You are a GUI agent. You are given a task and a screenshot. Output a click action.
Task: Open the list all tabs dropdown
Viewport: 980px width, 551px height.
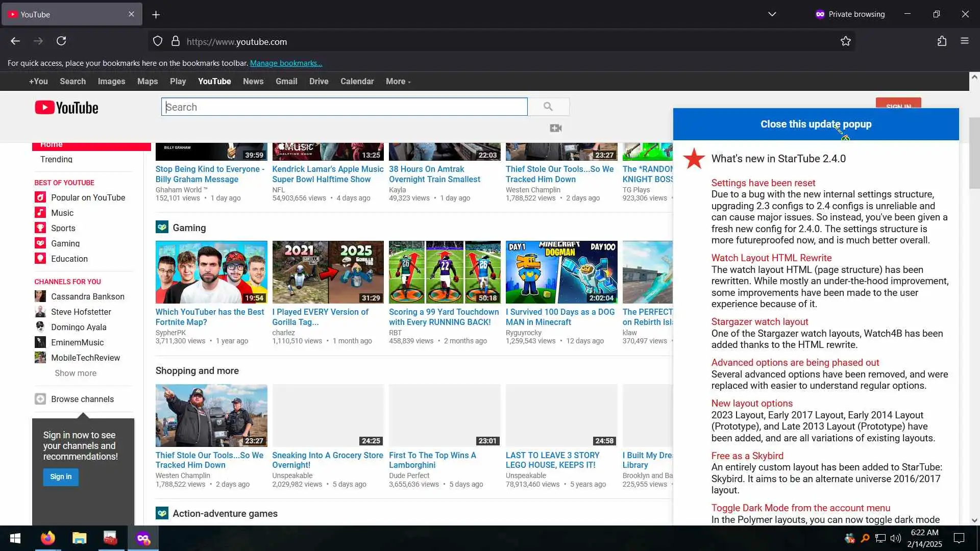pyautogui.click(x=772, y=14)
